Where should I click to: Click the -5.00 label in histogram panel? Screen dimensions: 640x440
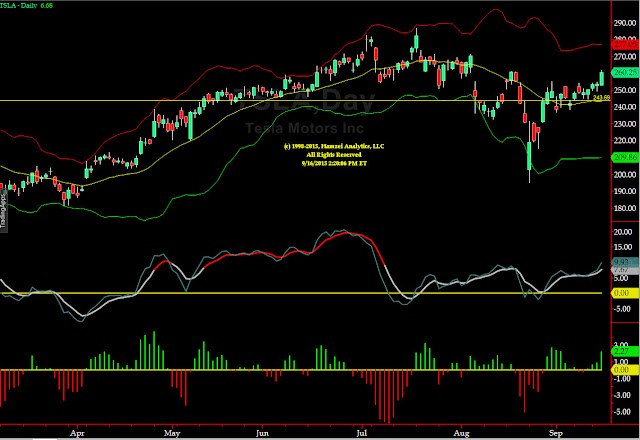pos(621,412)
